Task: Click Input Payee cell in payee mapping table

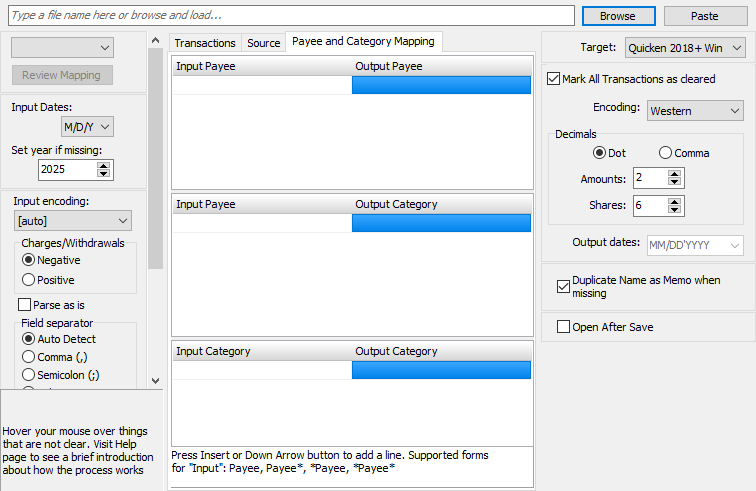Action: 262,85
